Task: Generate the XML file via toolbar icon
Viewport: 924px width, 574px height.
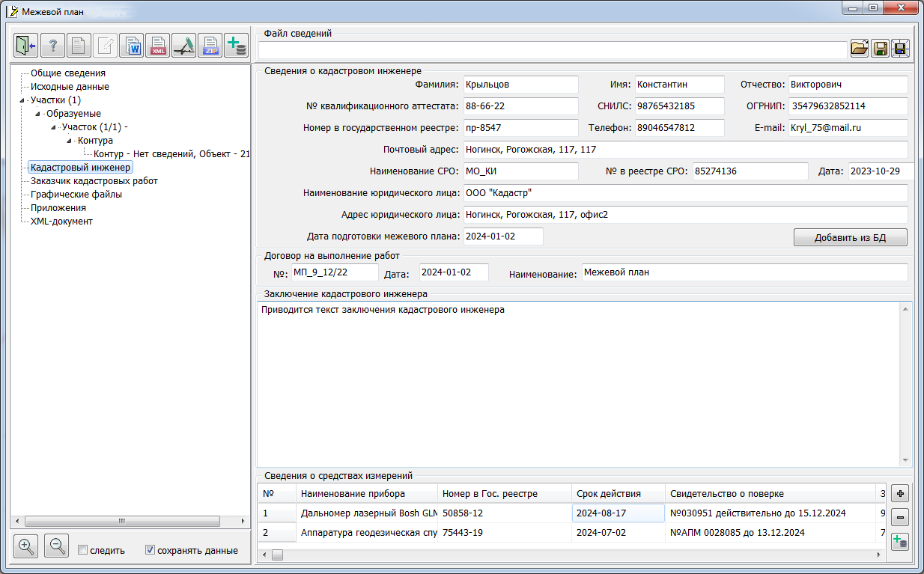Action: [x=158, y=46]
